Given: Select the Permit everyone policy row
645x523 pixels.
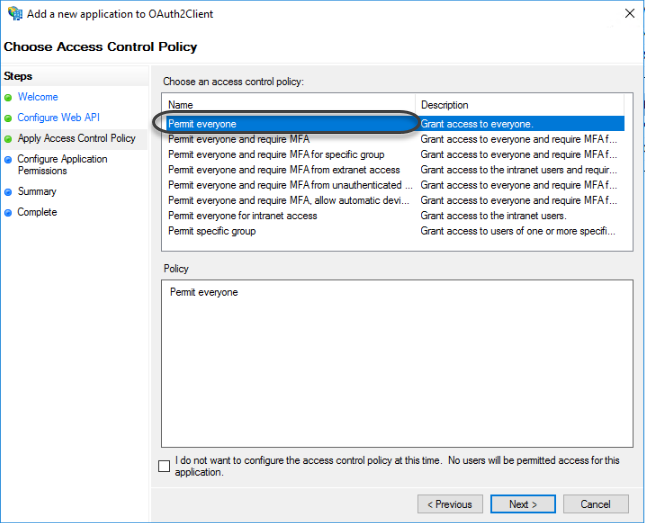Looking at the screenshot, I should 396,124.
